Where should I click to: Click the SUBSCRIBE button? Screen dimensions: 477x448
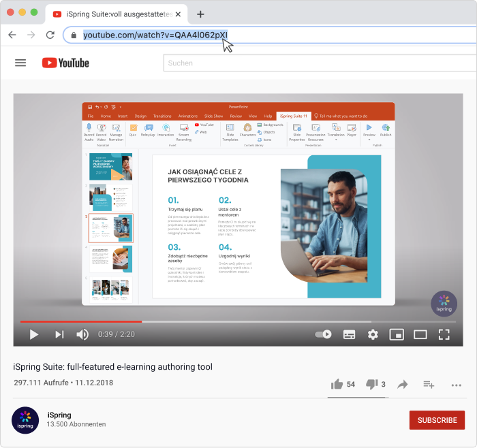pyautogui.click(x=437, y=420)
